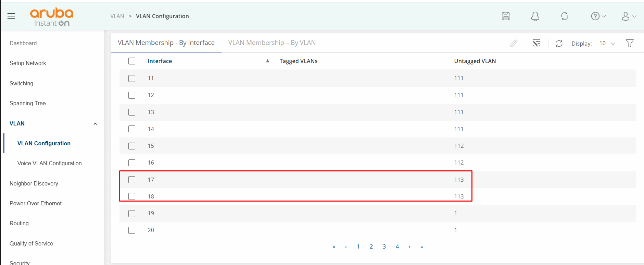Go to page 3 of the table
The width and height of the screenshot is (644, 265).
(384, 246)
